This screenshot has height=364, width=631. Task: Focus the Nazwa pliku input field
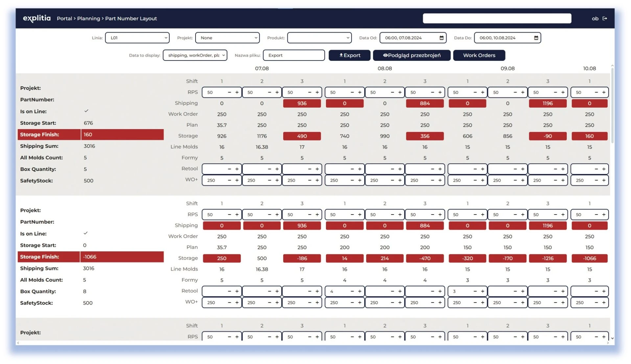[x=293, y=55]
